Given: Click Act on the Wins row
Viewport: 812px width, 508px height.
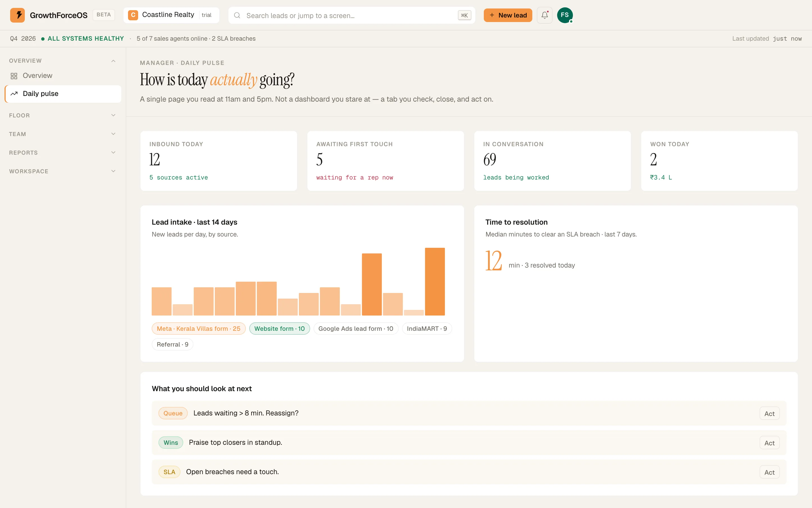Looking at the screenshot, I should pos(769,443).
